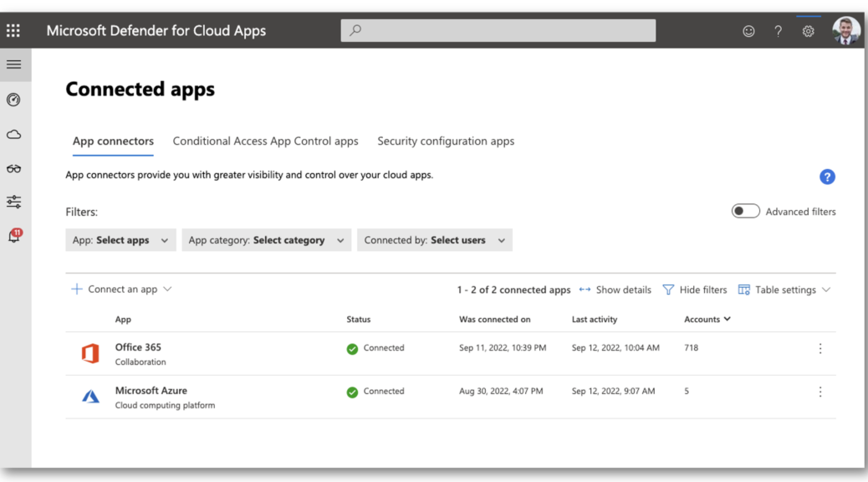Click the 5 accounts value for Azure
Viewport: 868px width, 482px height.
687,391
